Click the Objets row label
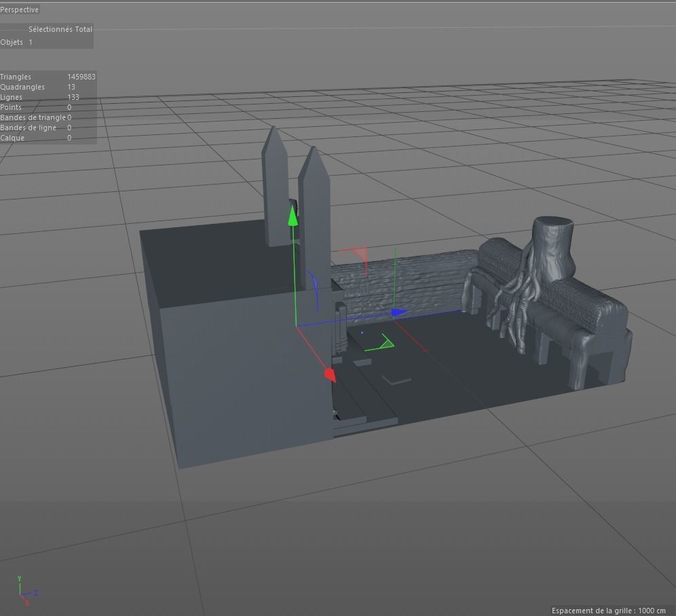The height and width of the screenshot is (616, 676). point(12,42)
